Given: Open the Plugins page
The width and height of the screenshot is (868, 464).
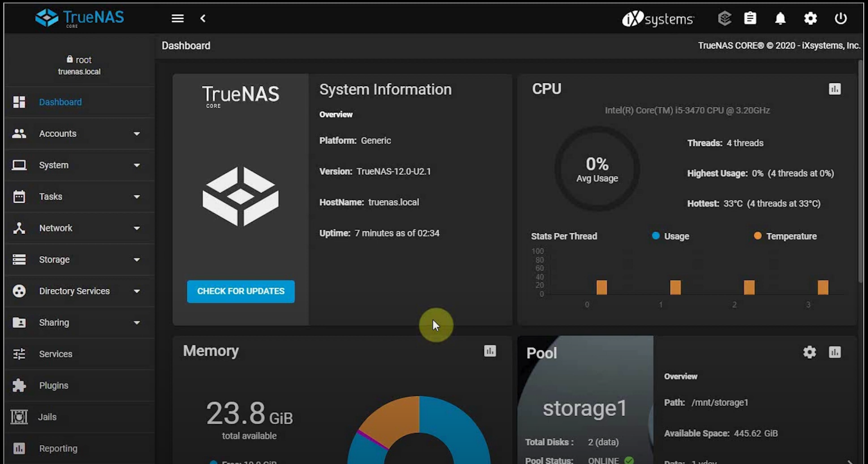Looking at the screenshot, I should point(54,386).
